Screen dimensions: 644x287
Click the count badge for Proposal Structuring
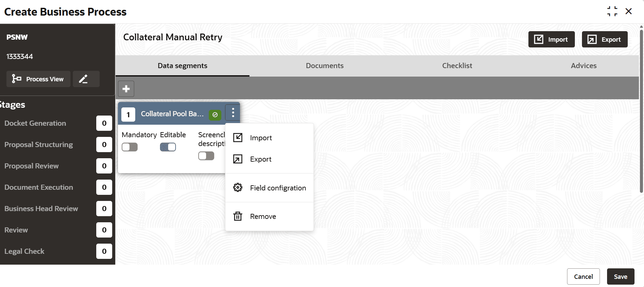coord(104,145)
